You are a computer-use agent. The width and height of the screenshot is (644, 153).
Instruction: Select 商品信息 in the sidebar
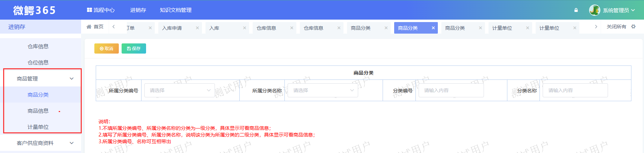point(38,111)
